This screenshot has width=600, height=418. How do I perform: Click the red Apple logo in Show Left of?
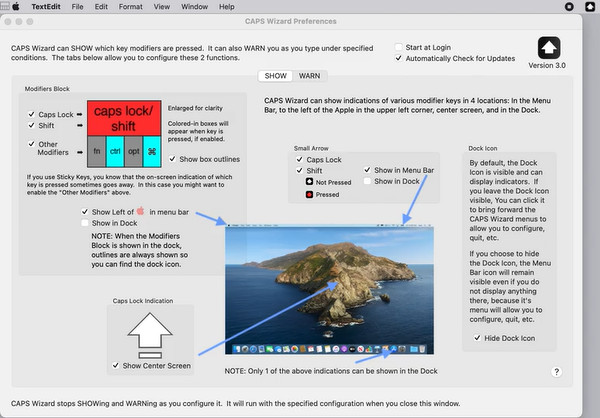pos(140,211)
